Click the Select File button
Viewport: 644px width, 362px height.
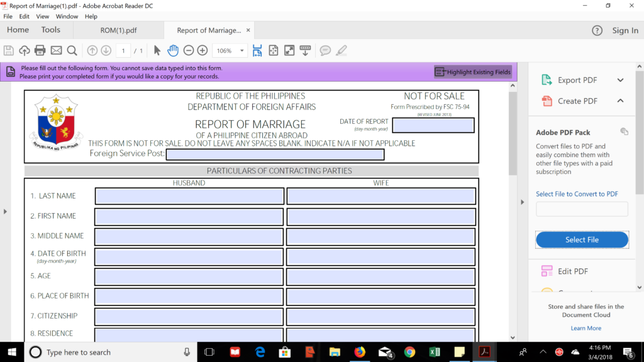[582, 239]
